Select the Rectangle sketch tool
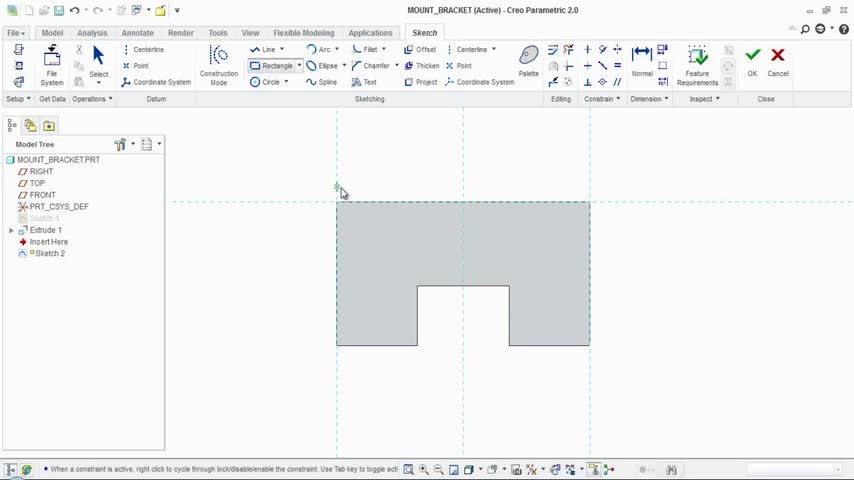 [271, 66]
